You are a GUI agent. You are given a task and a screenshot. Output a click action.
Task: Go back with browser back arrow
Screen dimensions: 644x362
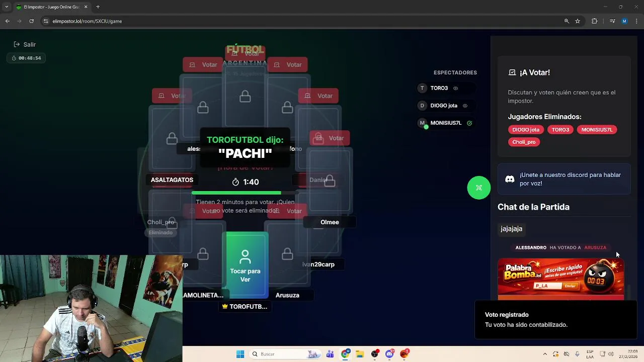(8, 21)
